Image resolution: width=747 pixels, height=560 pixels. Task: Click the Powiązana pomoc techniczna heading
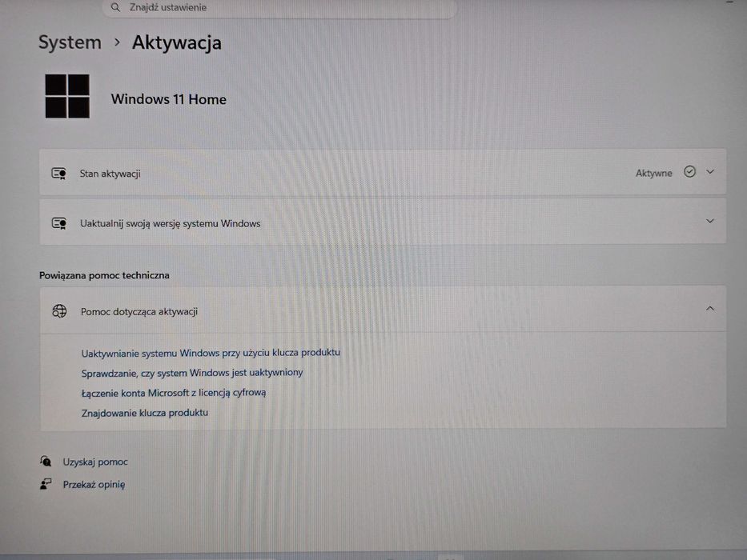click(104, 275)
